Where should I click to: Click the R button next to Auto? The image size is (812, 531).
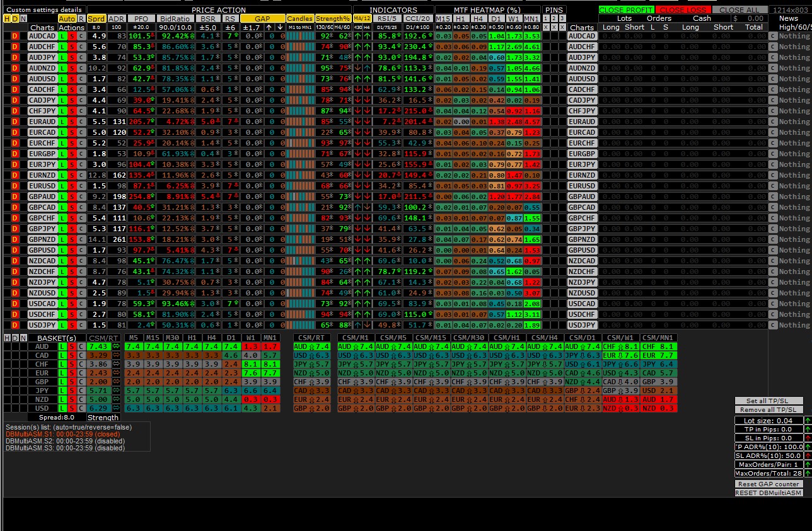tap(81, 18)
